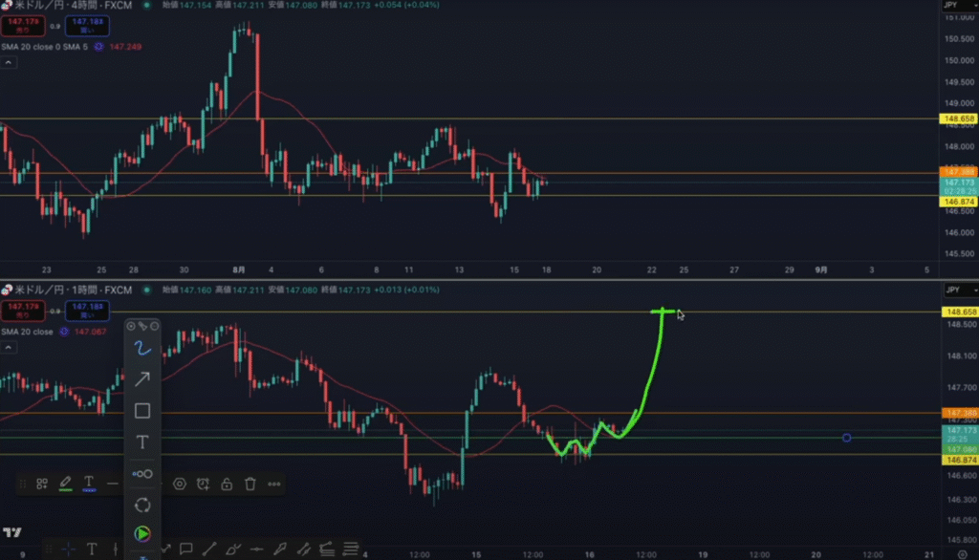Viewport: 979px width, 560px height.
Task: Select the arrow drawing tool
Action: point(142,379)
